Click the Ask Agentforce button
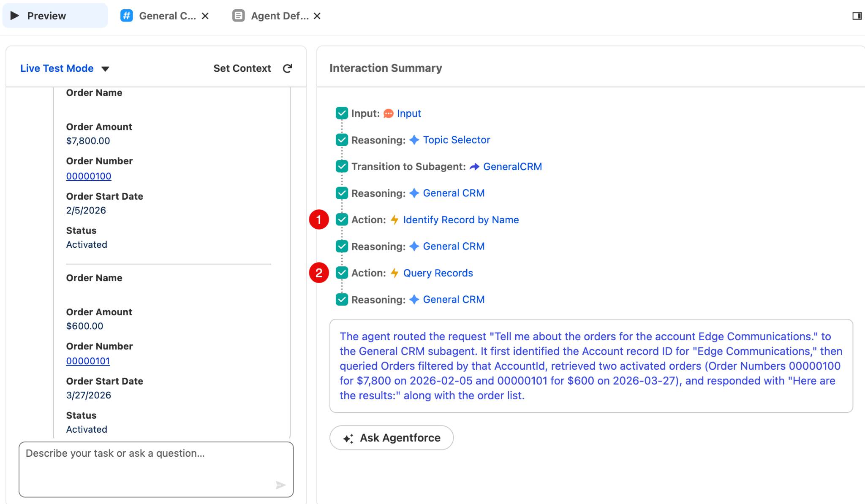The width and height of the screenshot is (865, 504). (392, 438)
